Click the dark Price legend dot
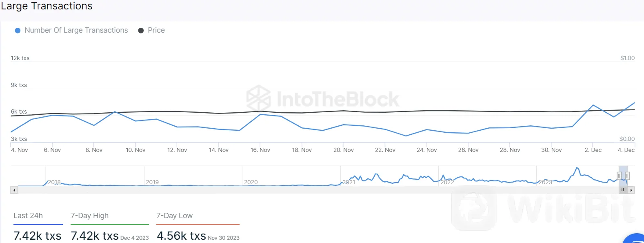Viewport: 644px width, 243px height. [141, 31]
